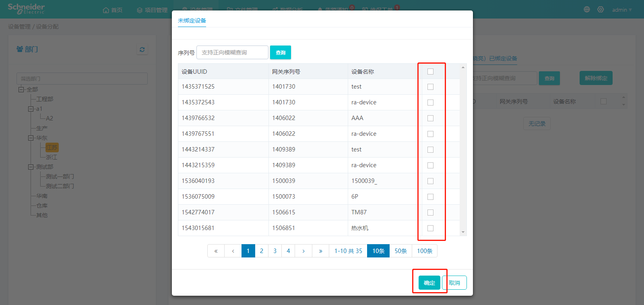
Task: Click the dialog table scrollbar up arrow
Action: pyautogui.click(x=463, y=67)
